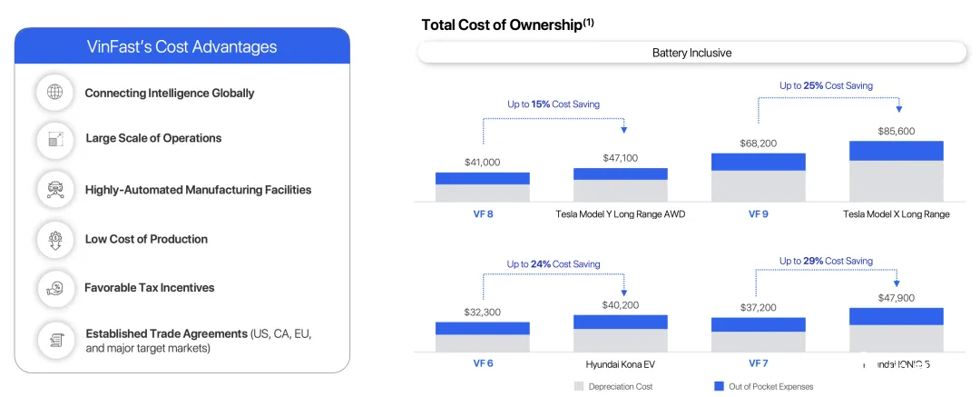The height and width of the screenshot is (397, 980).
Task: Click the $41,000 value above VF 8
Action: 482,163
